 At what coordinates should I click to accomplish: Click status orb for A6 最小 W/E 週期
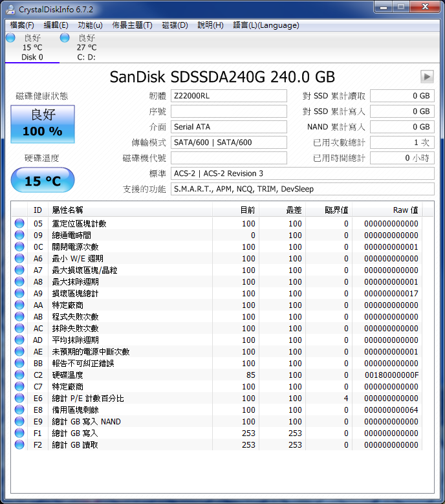tap(19, 258)
